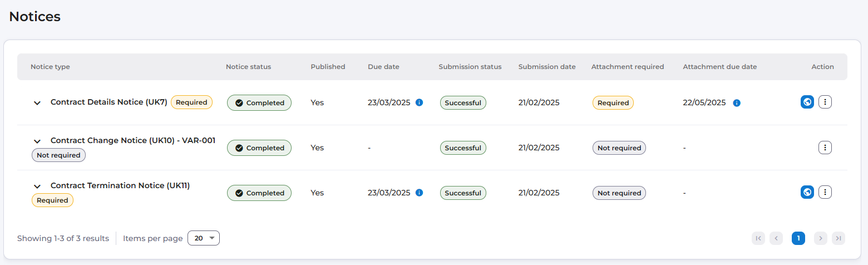Go to the first page
The image size is (868, 265).
click(758, 238)
